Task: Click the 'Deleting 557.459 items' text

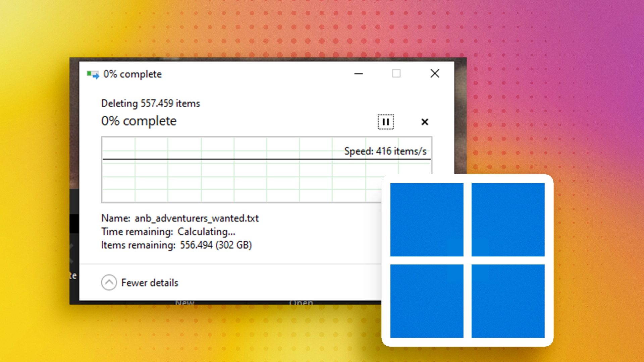Action: coord(151,103)
